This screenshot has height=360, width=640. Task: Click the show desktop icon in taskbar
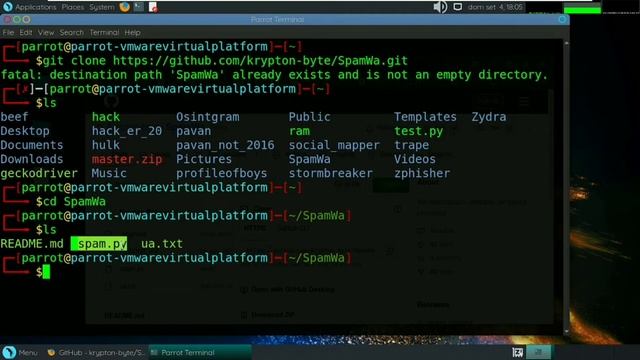(518, 352)
